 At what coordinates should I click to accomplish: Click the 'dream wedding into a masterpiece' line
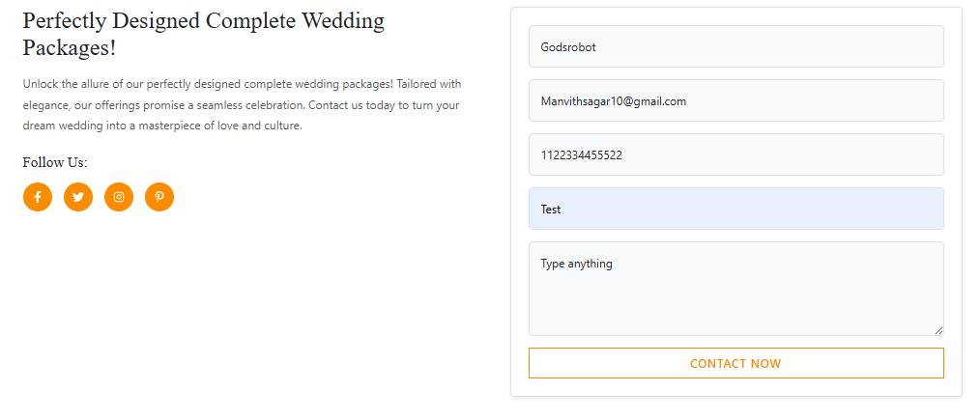point(162,126)
